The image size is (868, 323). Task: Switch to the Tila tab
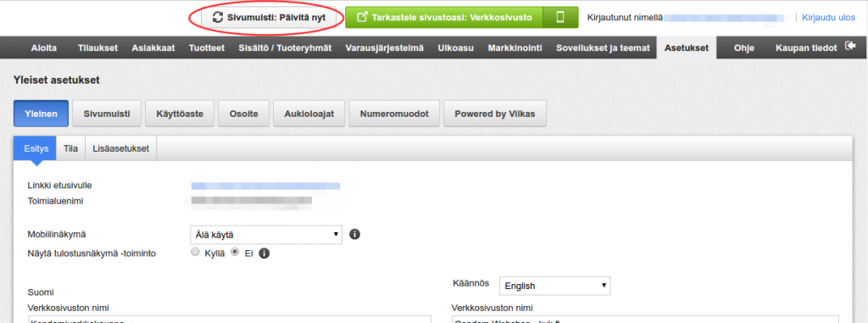pyautogui.click(x=71, y=148)
